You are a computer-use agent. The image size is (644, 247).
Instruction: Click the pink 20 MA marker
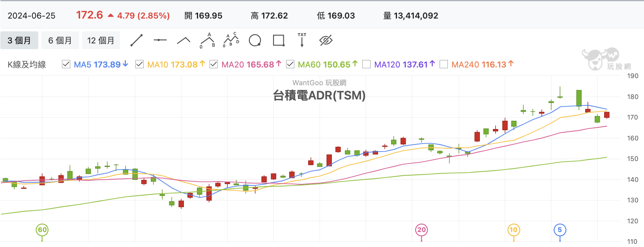(x=421, y=230)
